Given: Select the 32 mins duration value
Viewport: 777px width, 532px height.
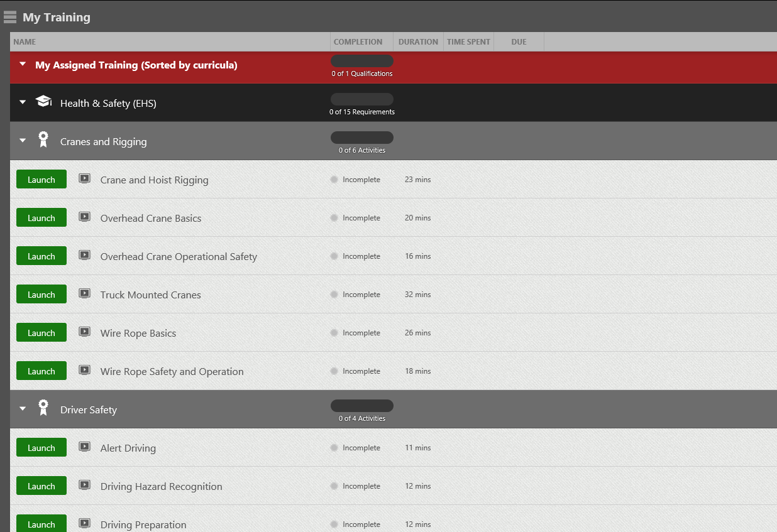Looking at the screenshot, I should 417,295.
